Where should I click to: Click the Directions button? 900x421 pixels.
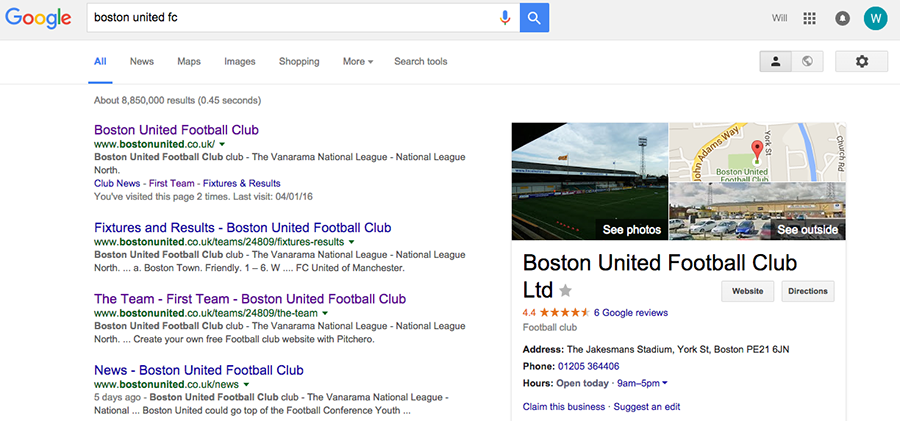tap(808, 291)
